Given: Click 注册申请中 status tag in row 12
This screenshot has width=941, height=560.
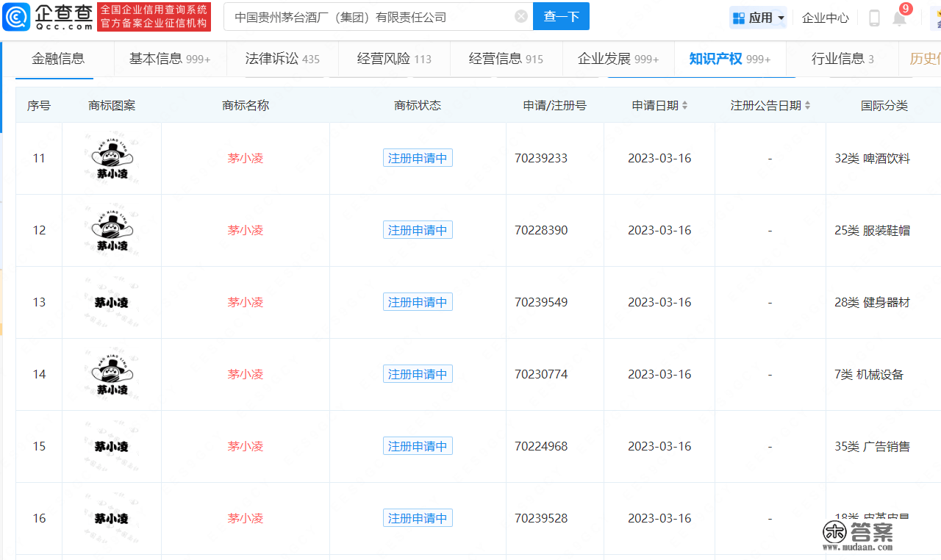Looking at the screenshot, I should coord(418,230).
